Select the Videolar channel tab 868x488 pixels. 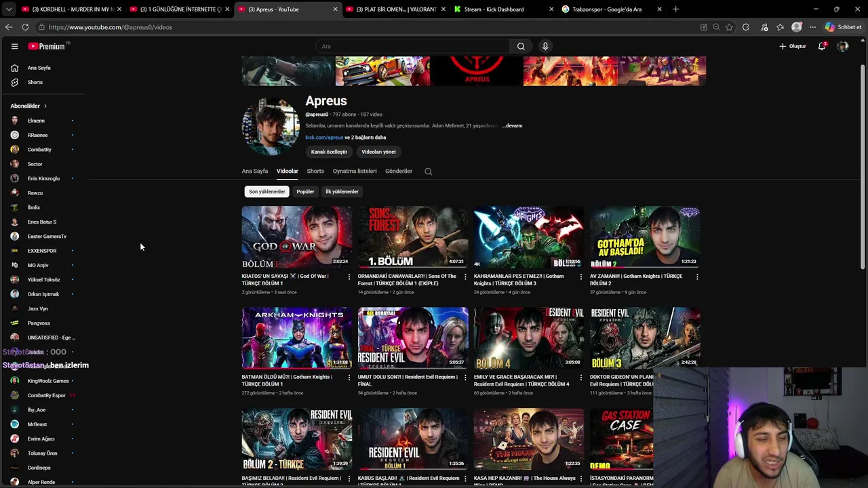[287, 171]
